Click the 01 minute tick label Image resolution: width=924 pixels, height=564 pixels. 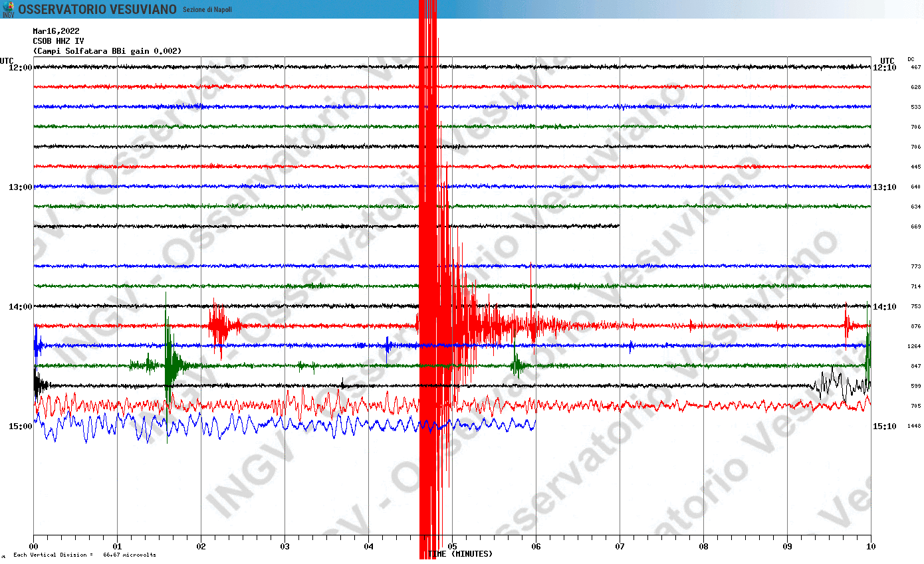pyautogui.click(x=117, y=547)
